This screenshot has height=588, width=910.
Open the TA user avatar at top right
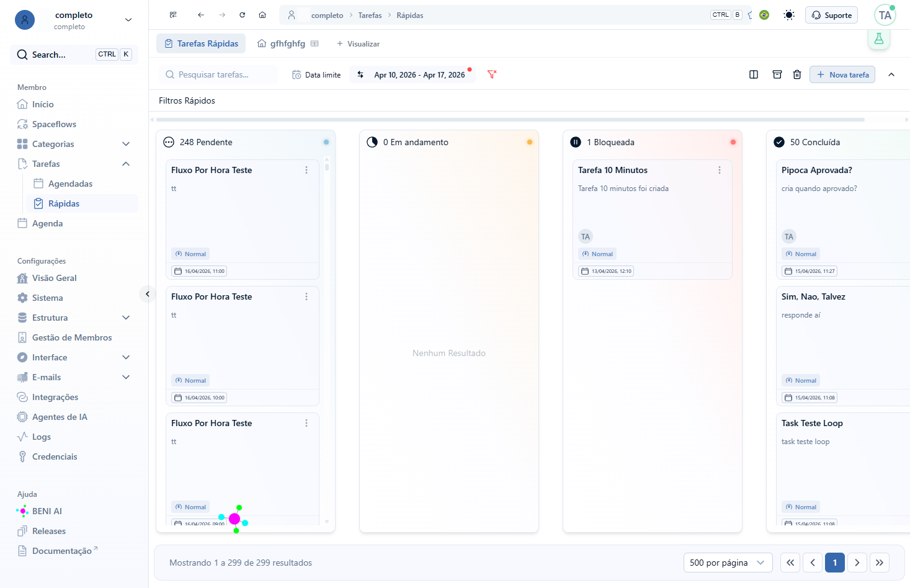coord(885,15)
